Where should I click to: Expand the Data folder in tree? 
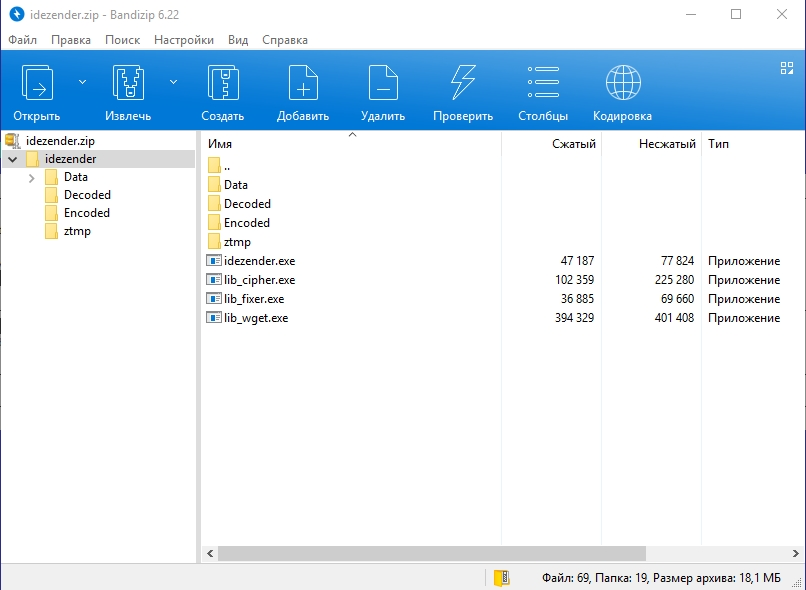pos(32,178)
